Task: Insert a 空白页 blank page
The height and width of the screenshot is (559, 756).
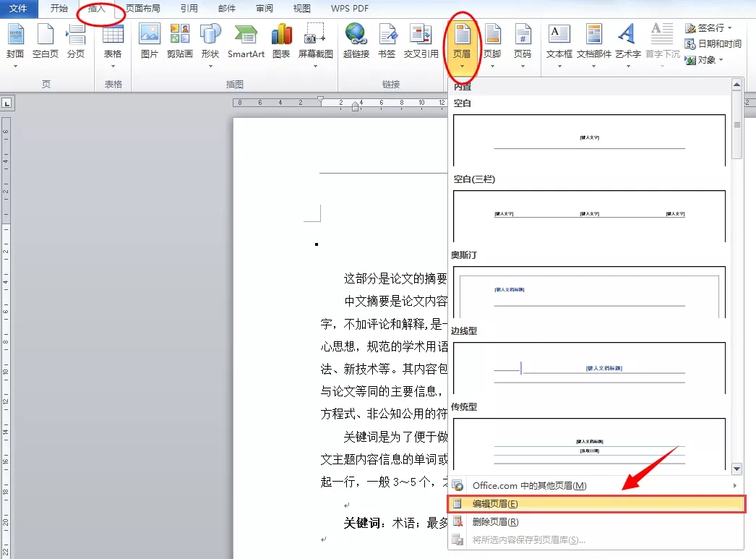Action: pos(45,43)
